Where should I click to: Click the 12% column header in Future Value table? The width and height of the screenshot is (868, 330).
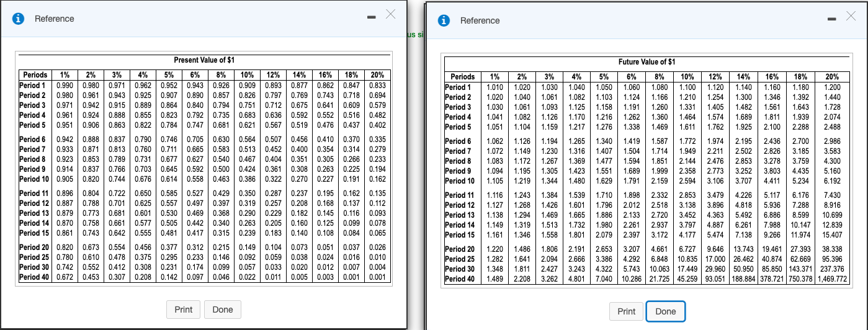pos(715,77)
